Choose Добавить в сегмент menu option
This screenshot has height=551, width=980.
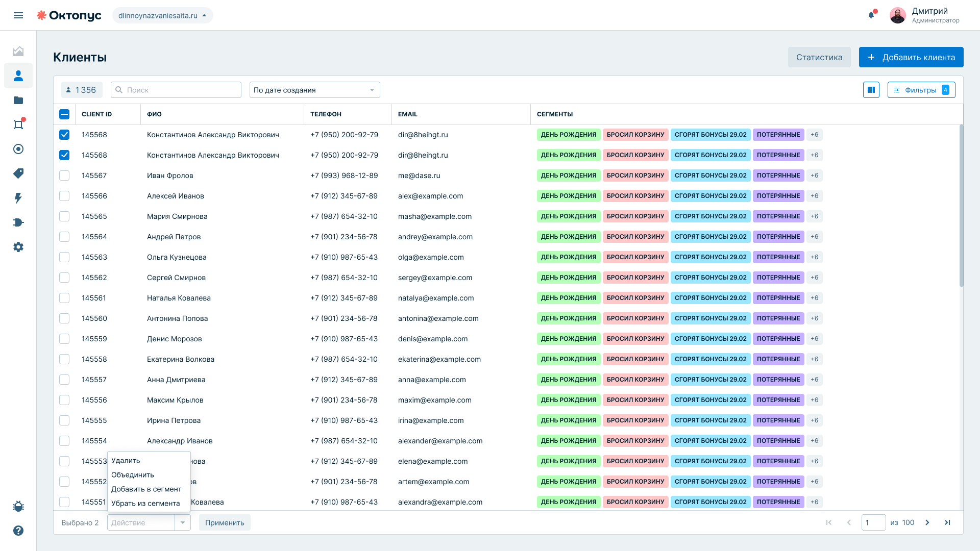coord(146,489)
